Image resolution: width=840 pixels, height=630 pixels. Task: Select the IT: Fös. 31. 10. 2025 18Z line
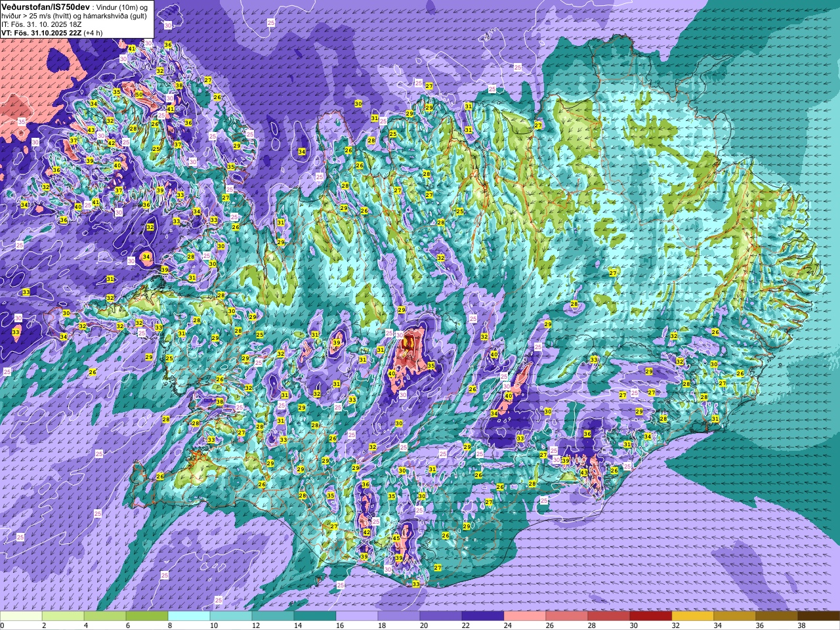(41, 24)
